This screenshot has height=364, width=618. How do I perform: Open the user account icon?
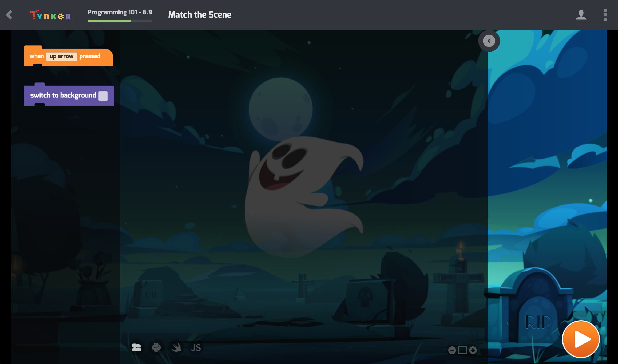(581, 15)
